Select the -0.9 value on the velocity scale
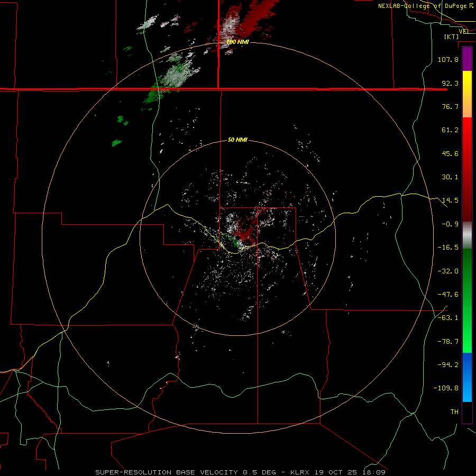The width and height of the screenshot is (476, 476). click(450, 224)
